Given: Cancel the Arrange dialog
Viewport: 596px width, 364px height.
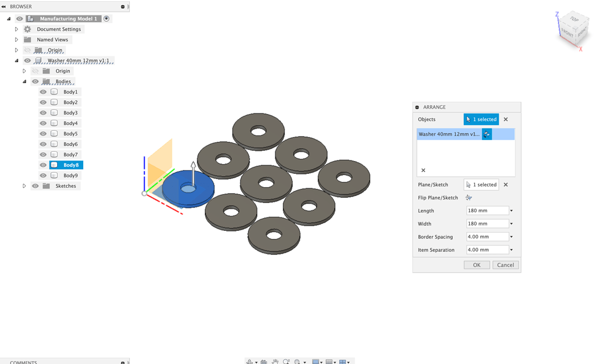Looking at the screenshot, I should [505, 265].
